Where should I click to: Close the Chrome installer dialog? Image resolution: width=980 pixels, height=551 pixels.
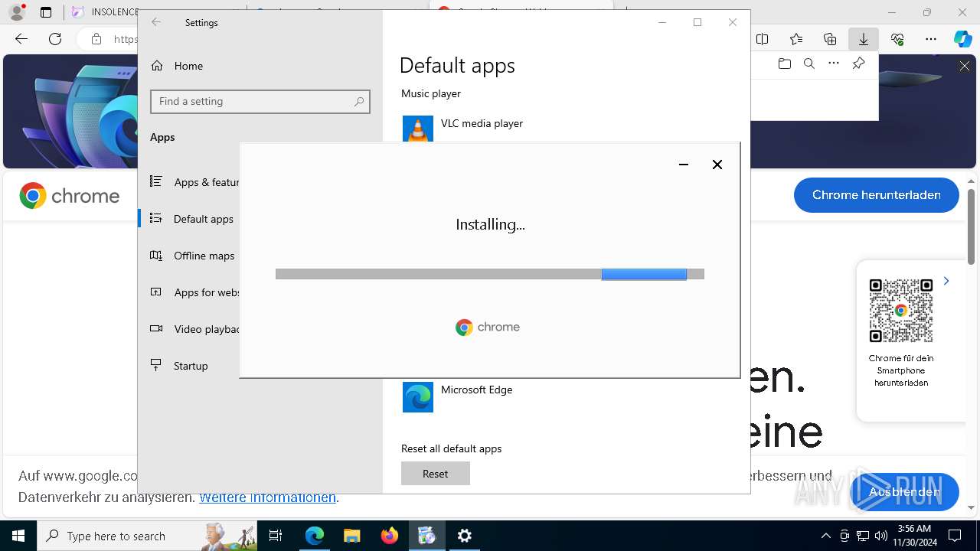717,165
